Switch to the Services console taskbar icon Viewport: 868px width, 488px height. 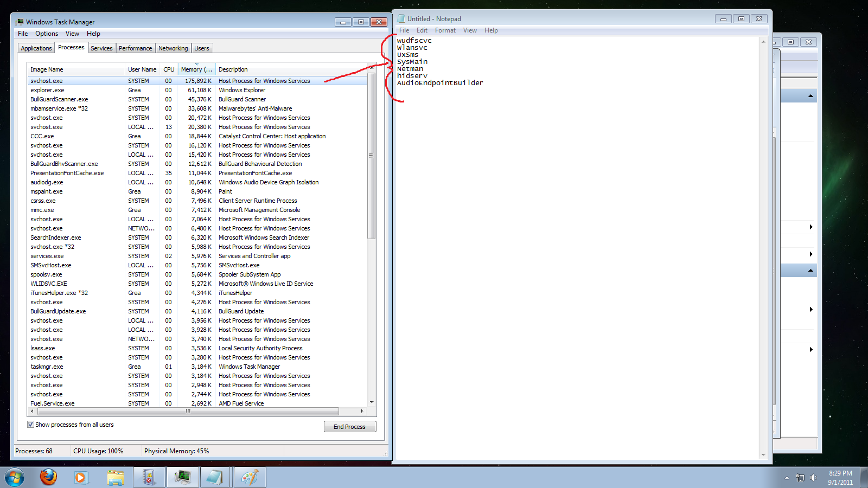pos(149,478)
